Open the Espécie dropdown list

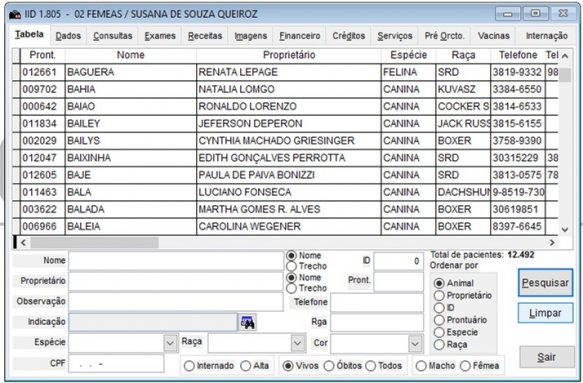[x=170, y=343]
